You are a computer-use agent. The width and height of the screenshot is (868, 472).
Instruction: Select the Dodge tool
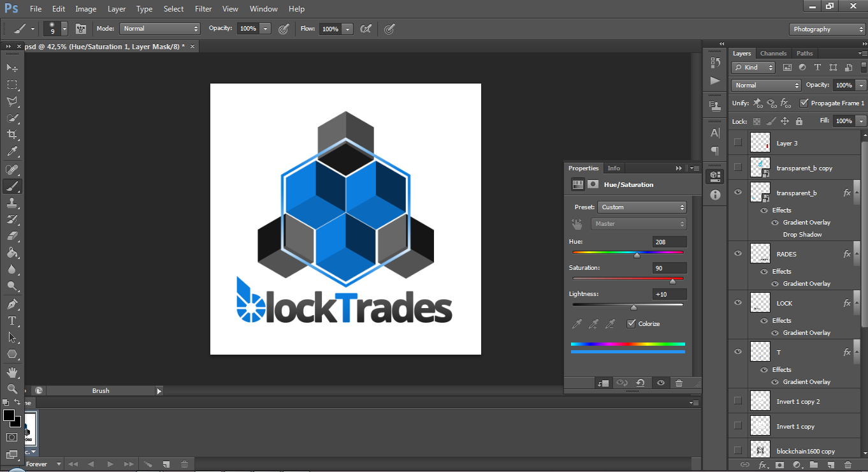coord(12,286)
